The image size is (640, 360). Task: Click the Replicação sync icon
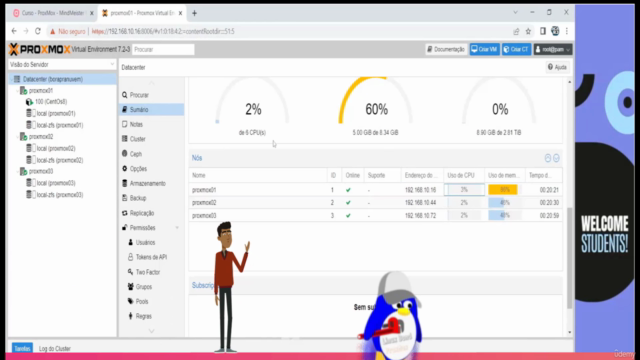[x=124, y=213]
